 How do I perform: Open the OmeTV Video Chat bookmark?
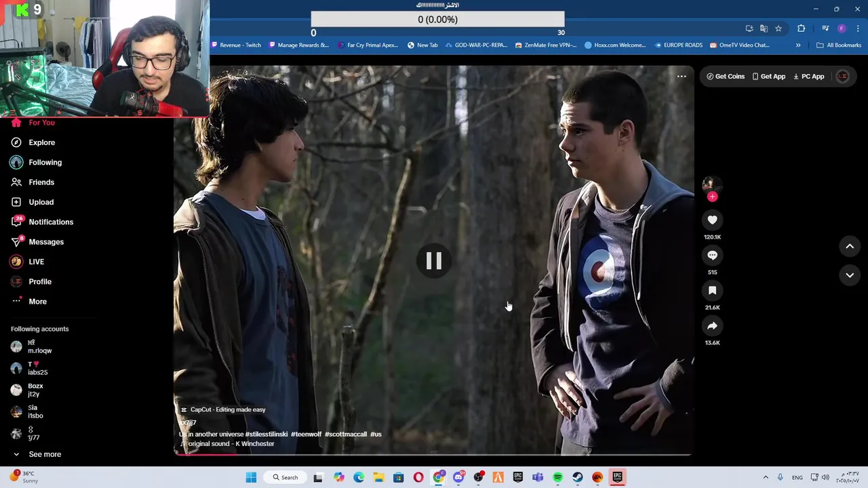tap(739, 45)
